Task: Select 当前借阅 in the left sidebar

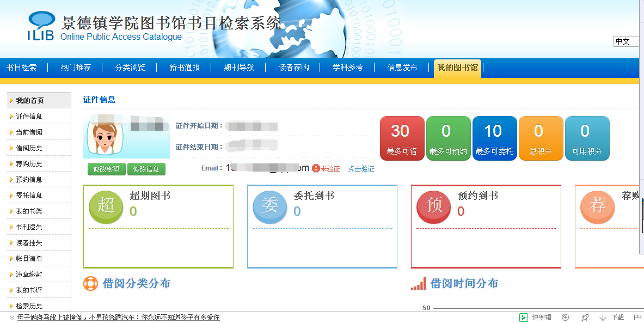Action: point(29,132)
